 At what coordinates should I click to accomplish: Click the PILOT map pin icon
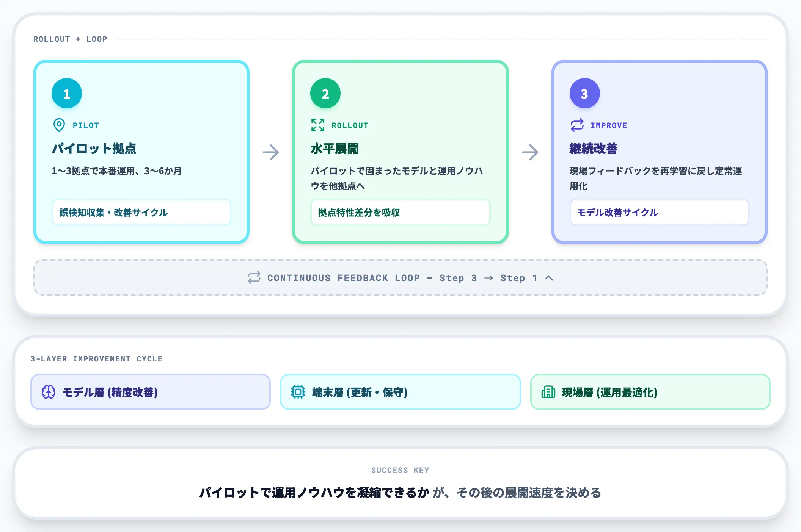[59, 125]
